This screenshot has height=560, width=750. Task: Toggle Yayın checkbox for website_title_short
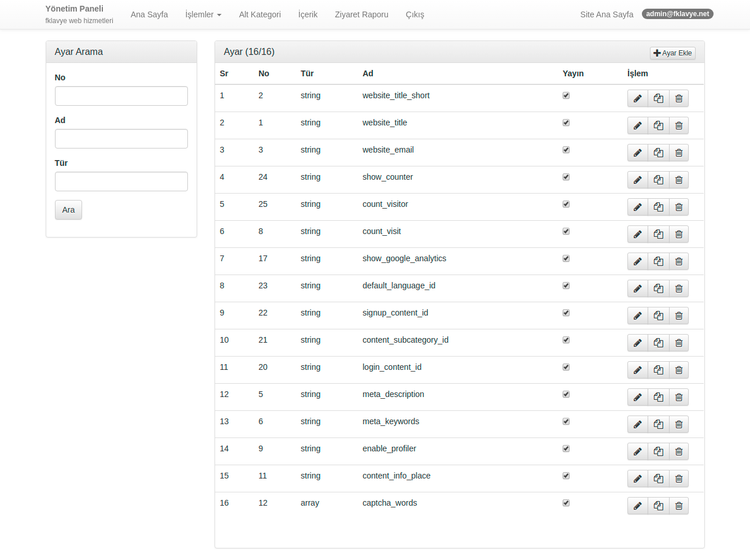point(566,95)
